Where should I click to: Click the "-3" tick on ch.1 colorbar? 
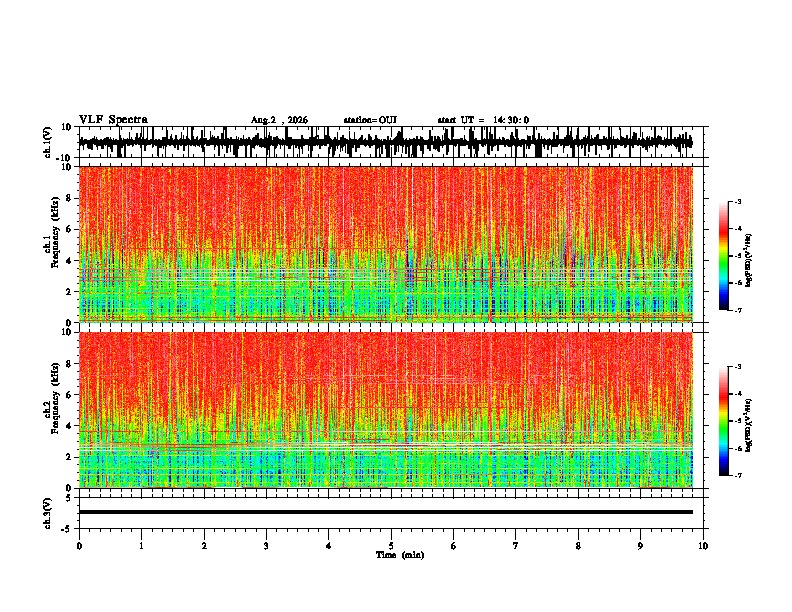pos(737,202)
